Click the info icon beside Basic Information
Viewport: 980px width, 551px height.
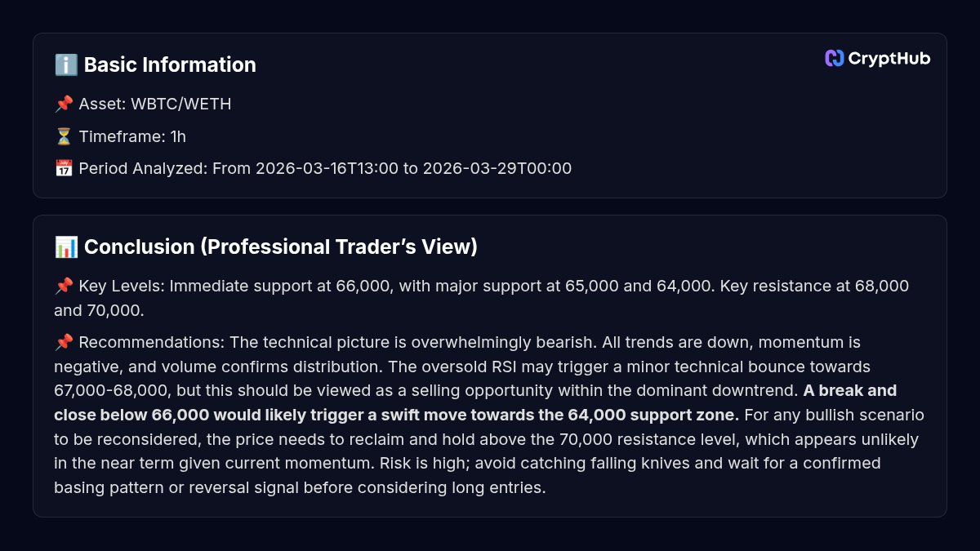[x=65, y=65]
